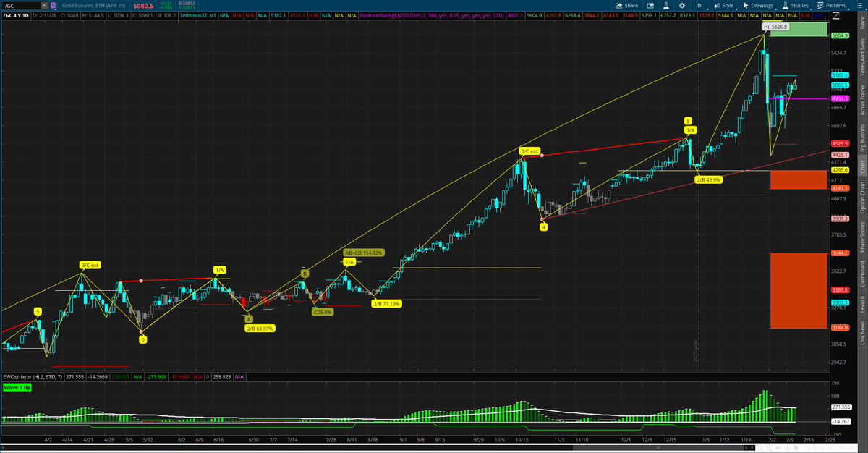Click the 3644.2 price axis bubble
The image size is (868, 453).
(840, 253)
